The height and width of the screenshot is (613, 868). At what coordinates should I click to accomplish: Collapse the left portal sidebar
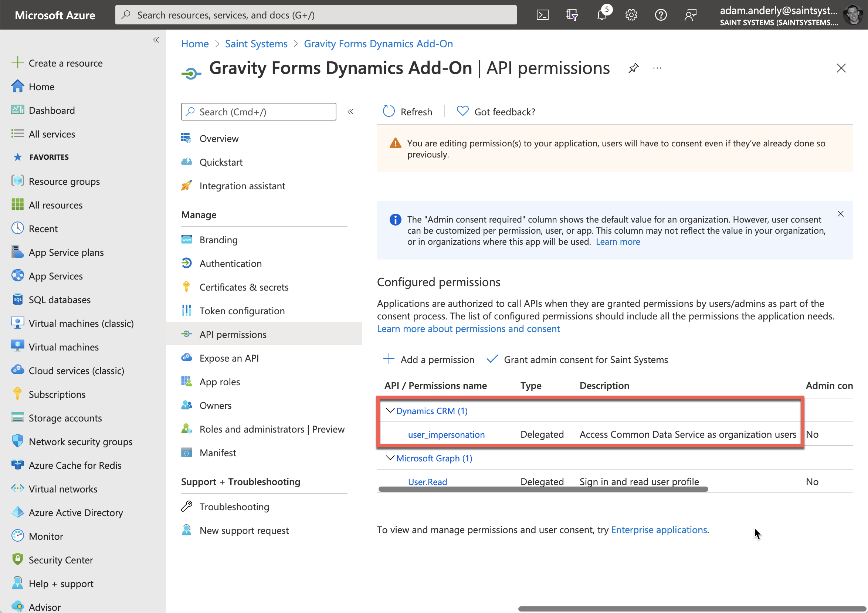(156, 40)
